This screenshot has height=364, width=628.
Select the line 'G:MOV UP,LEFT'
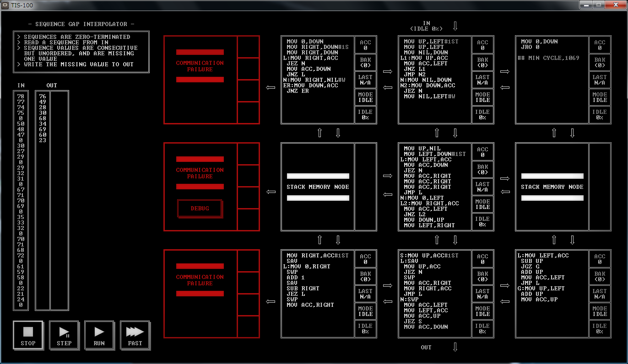point(541,289)
